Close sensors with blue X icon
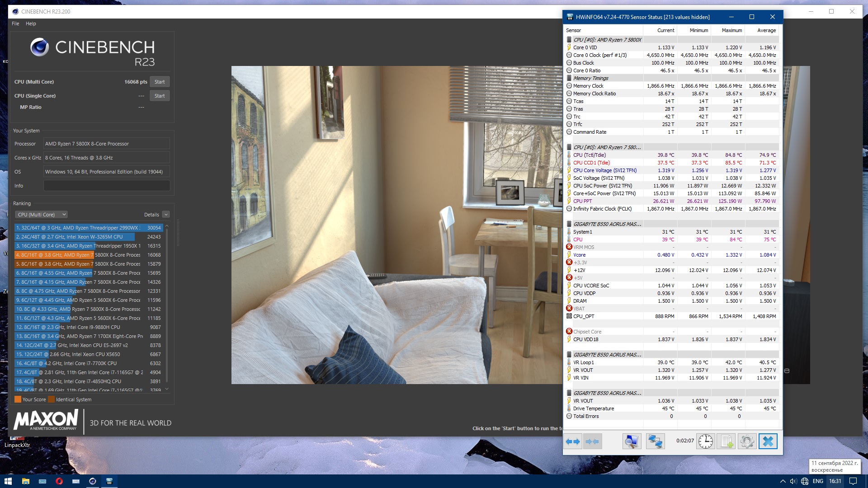The width and height of the screenshot is (868, 488). [768, 441]
